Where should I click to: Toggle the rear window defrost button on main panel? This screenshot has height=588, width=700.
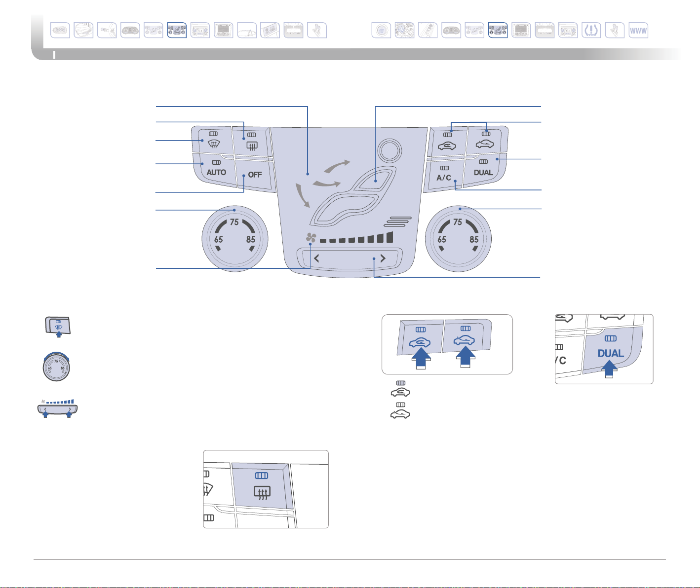(251, 142)
